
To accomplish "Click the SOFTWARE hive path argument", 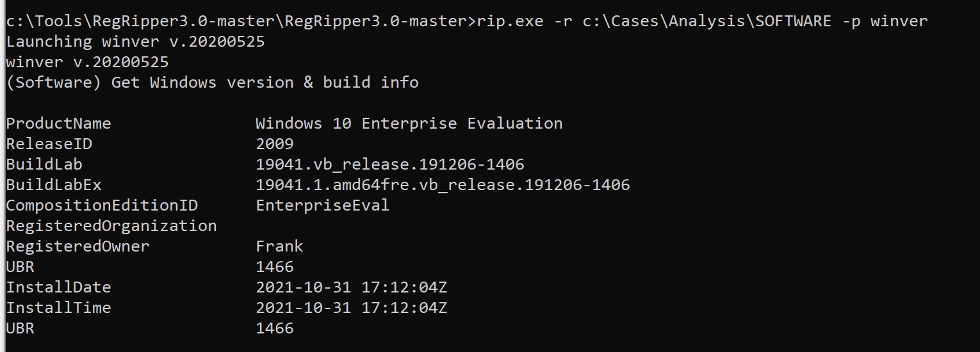I will click(707, 21).
